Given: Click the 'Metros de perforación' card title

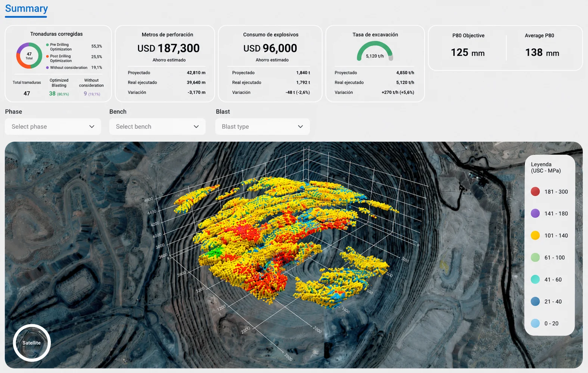Looking at the screenshot, I should point(167,35).
